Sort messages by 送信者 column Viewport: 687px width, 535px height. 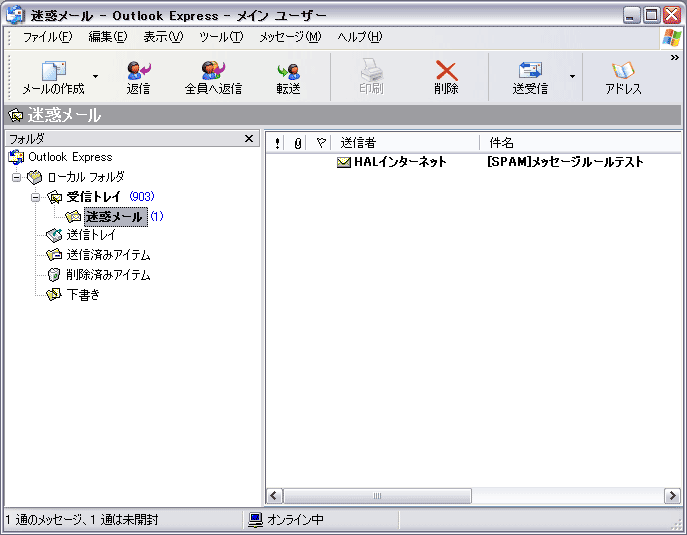tap(406, 143)
